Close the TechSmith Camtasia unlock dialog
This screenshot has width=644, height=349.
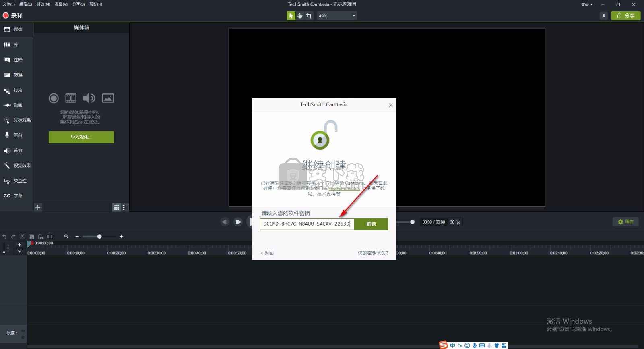click(x=390, y=105)
